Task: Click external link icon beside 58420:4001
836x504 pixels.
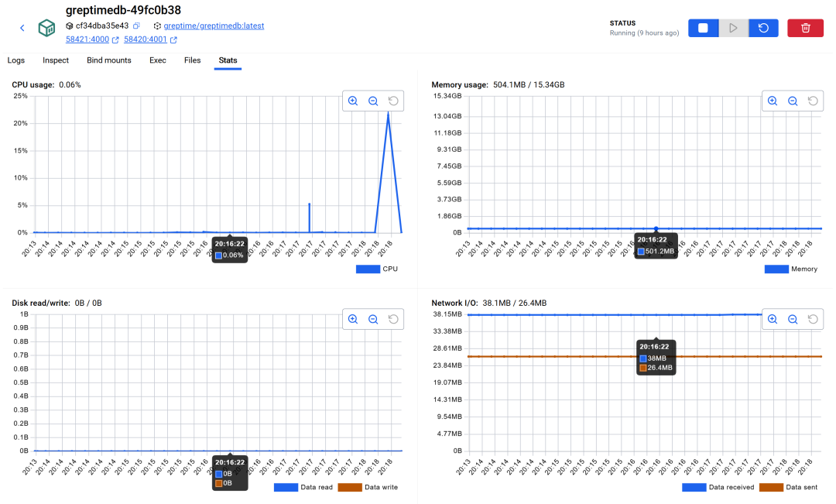Action: (x=173, y=40)
